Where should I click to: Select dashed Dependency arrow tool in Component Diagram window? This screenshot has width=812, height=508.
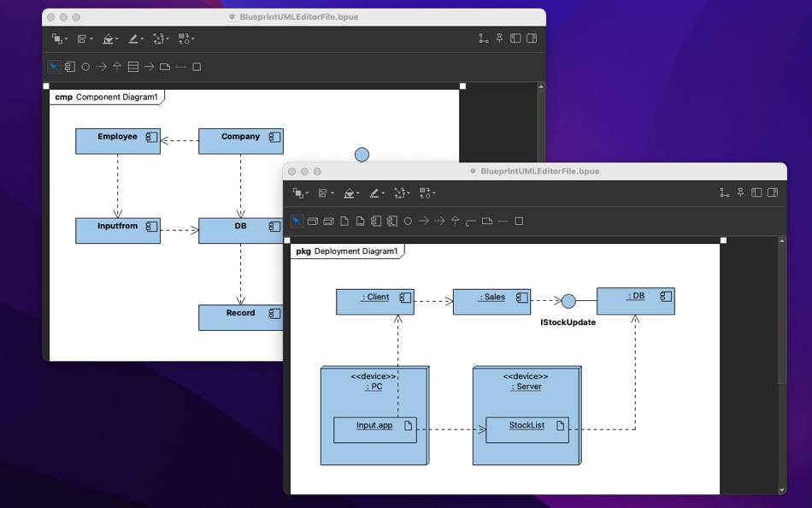pos(102,67)
